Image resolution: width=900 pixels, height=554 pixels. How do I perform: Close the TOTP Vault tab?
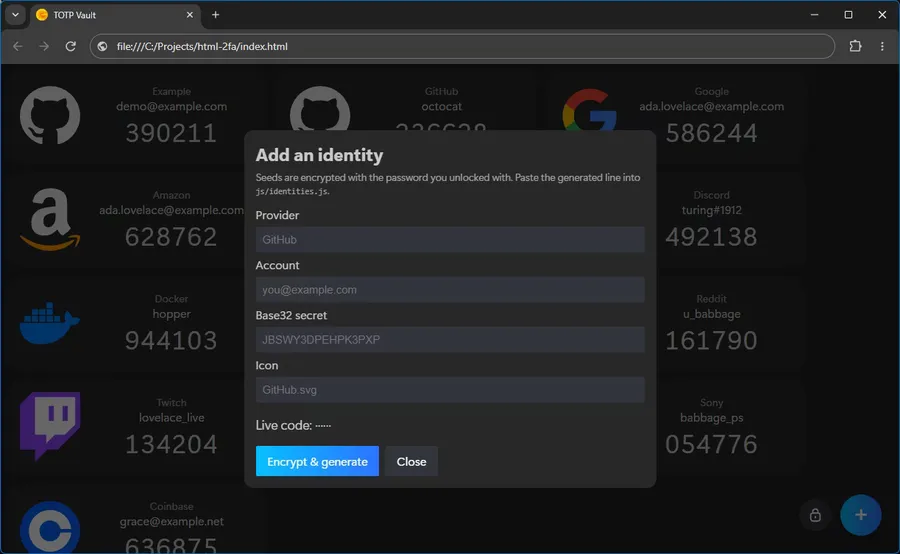click(x=190, y=15)
